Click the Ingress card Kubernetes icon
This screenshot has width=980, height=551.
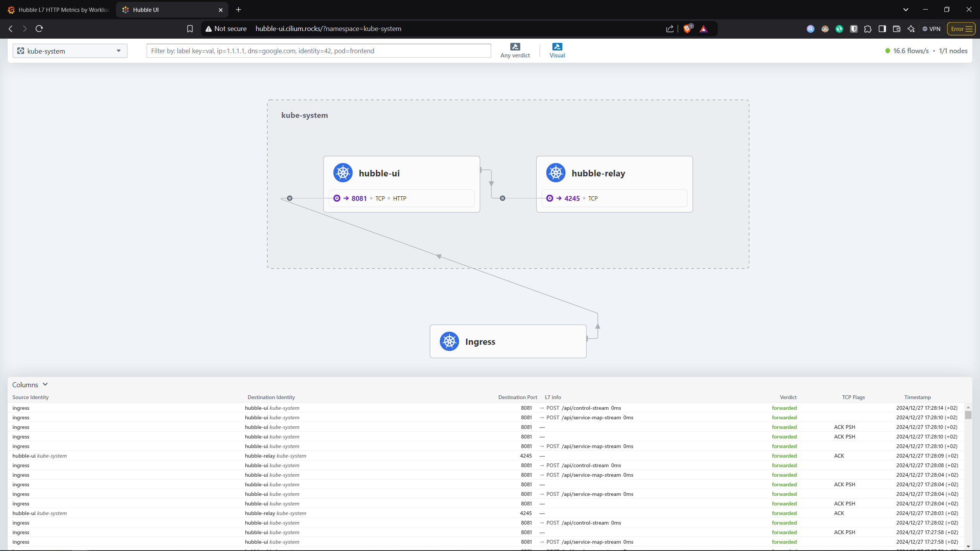tap(449, 341)
